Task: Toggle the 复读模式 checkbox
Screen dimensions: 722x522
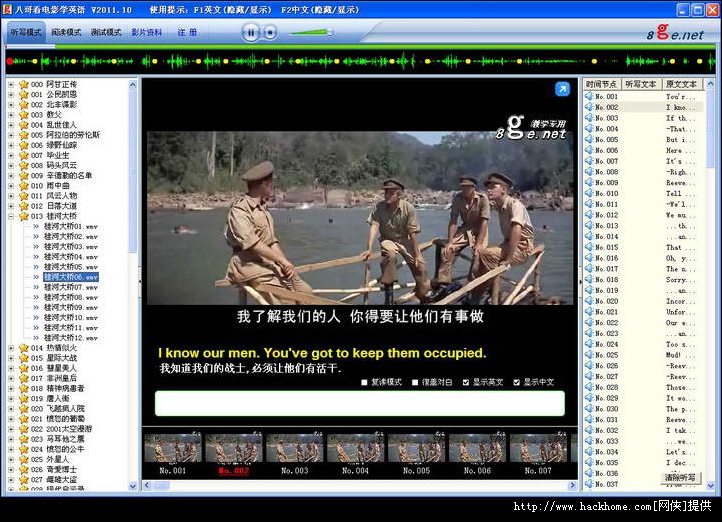Action: (364, 382)
